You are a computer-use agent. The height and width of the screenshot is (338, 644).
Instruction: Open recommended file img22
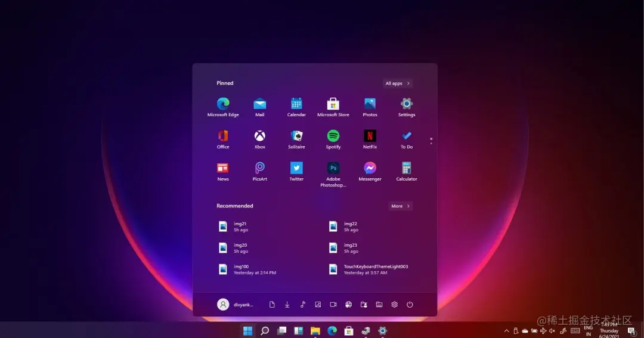343,227
